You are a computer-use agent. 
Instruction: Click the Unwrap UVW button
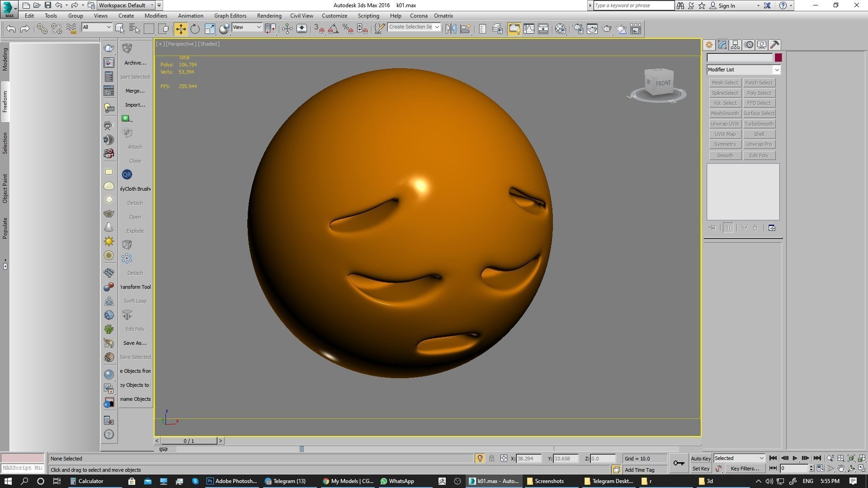tap(725, 124)
